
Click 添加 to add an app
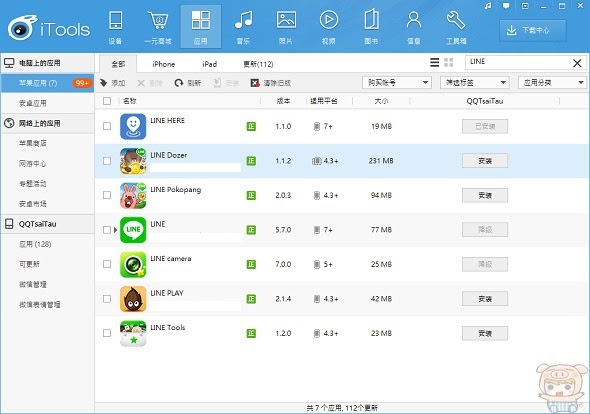coord(113,83)
